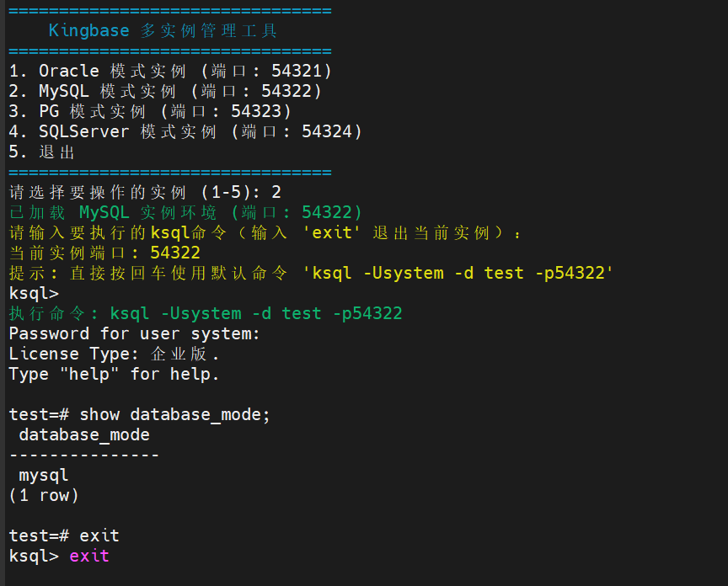Click the yellow 'exit' hint in prompt
Viewport: 728px width, 586px height.
click(x=336, y=233)
